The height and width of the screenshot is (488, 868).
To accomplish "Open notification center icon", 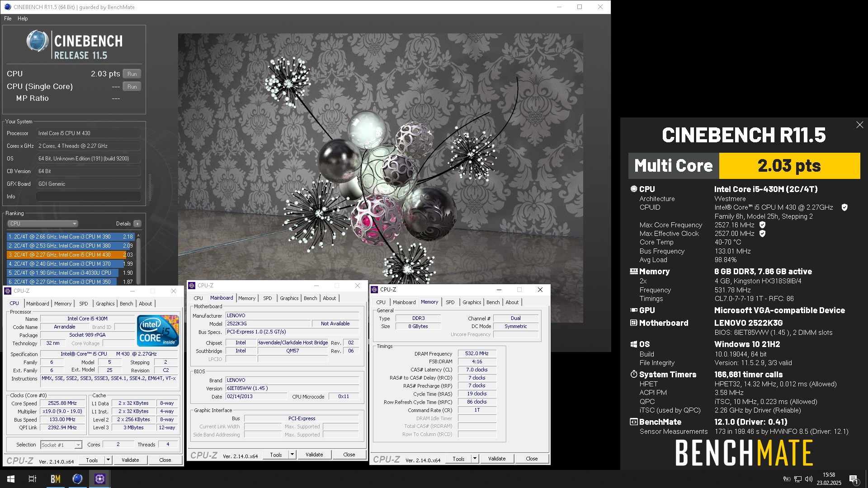I will tap(854, 479).
